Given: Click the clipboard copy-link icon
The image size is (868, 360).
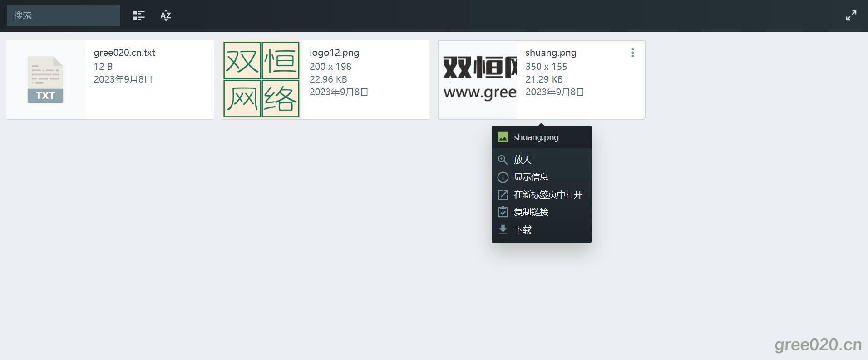Looking at the screenshot, I should tap(503, 212).
